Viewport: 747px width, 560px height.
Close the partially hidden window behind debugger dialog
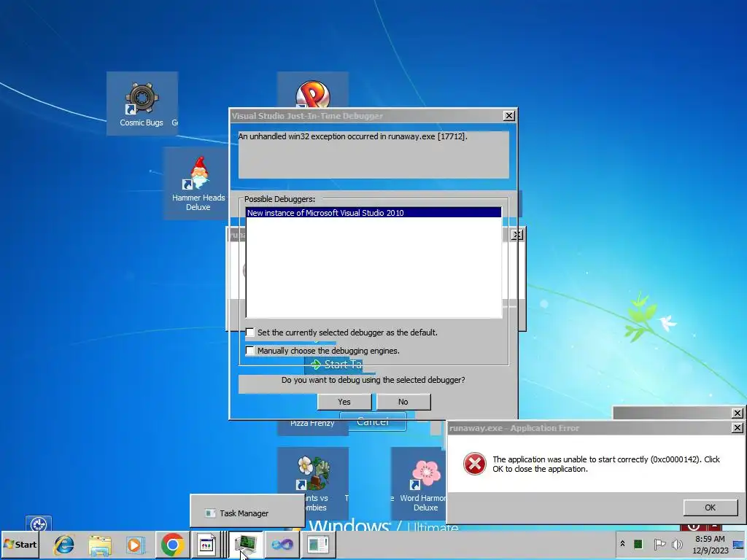click(517, 235)
